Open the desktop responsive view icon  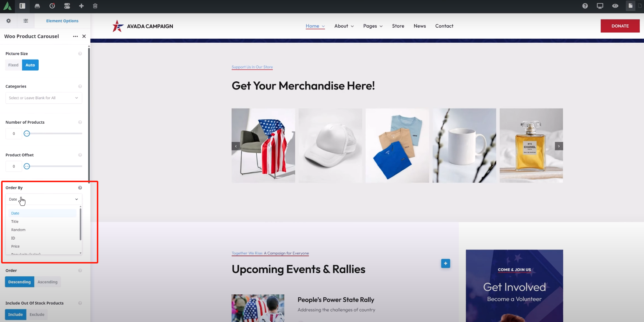click(x=600, y=6)
